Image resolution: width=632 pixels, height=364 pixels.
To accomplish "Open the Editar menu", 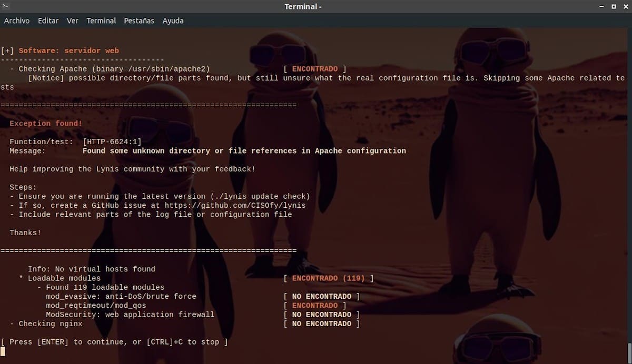I will point(48,21).
